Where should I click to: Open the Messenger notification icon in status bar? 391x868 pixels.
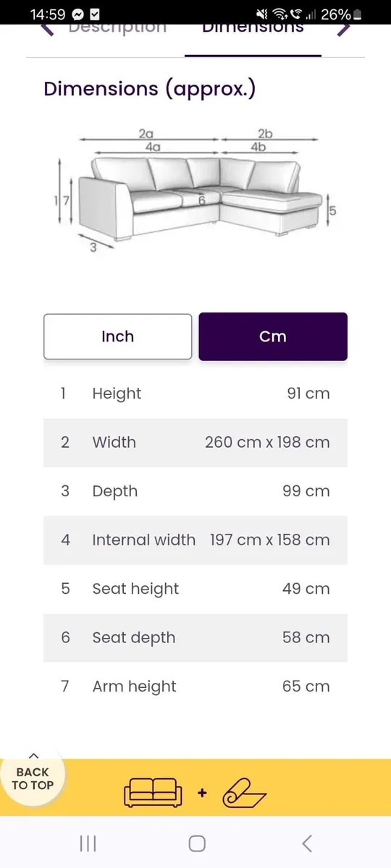[77, 14]
